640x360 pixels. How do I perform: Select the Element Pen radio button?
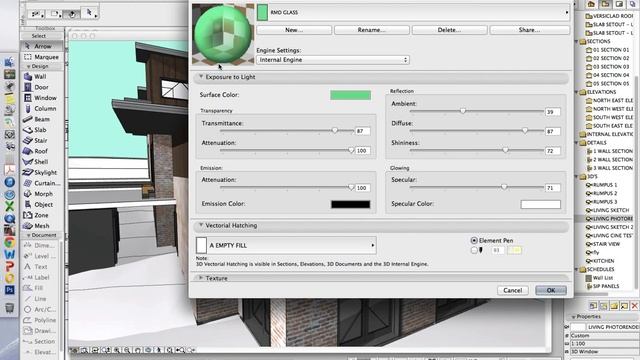(x=474, y=240)
